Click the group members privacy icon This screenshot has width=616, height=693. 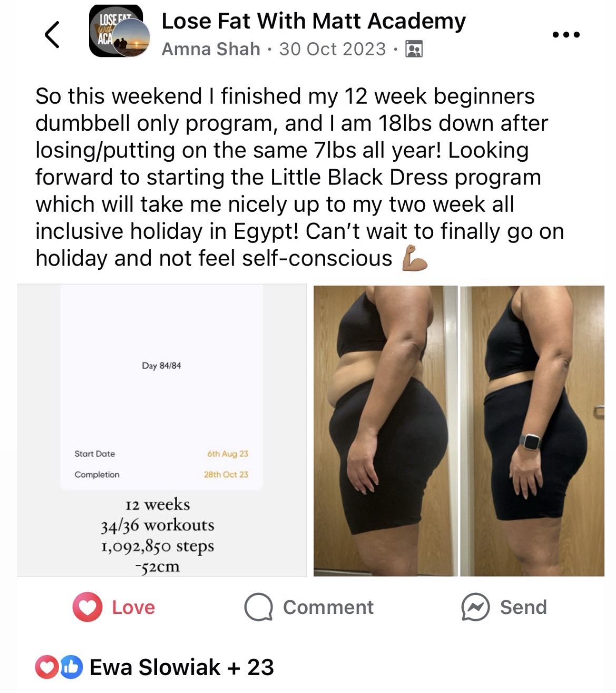click(413, 49)
